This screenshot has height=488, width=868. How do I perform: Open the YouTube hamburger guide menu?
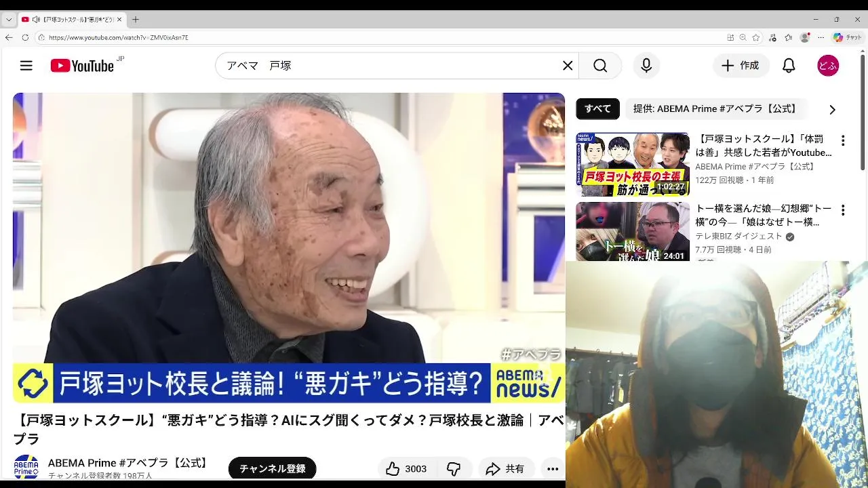26,66
